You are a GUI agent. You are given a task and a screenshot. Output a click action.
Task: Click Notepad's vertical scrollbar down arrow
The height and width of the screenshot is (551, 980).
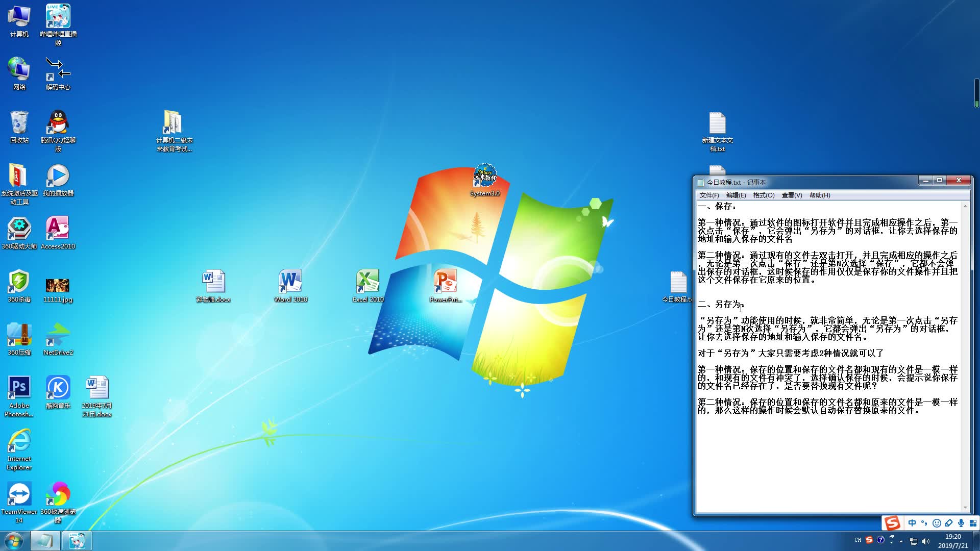(965, 508)
